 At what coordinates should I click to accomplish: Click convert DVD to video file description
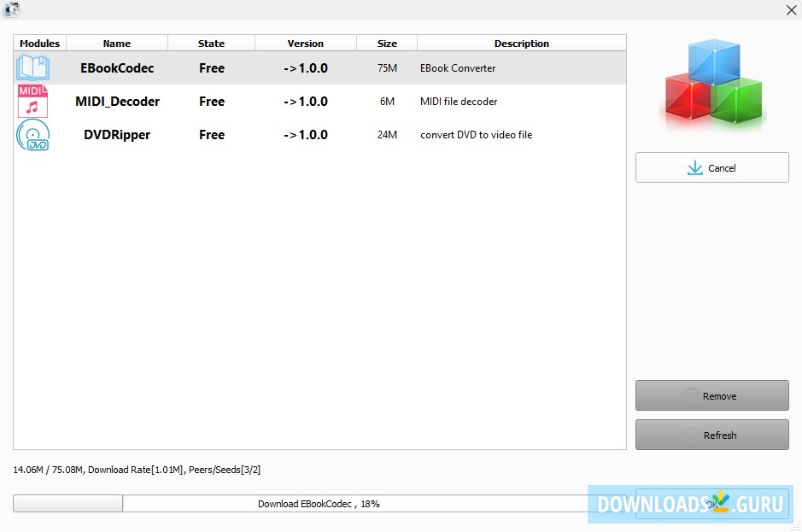(x=477, y=135)
